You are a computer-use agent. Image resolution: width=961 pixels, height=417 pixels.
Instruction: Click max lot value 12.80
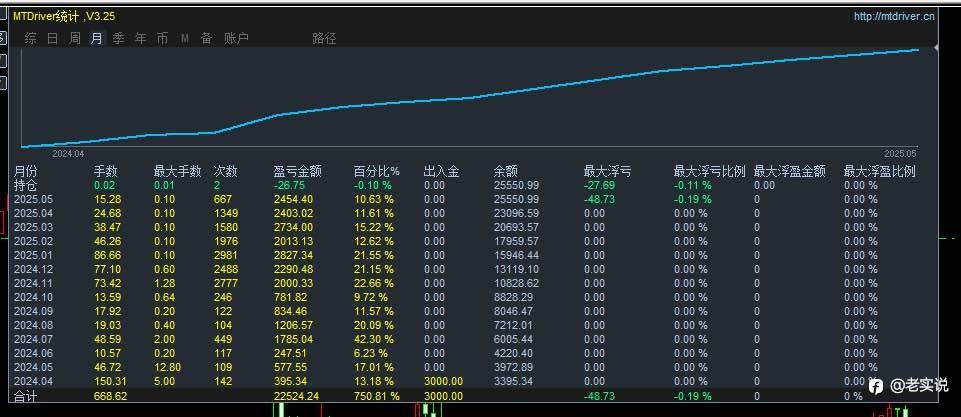[166, 367]
